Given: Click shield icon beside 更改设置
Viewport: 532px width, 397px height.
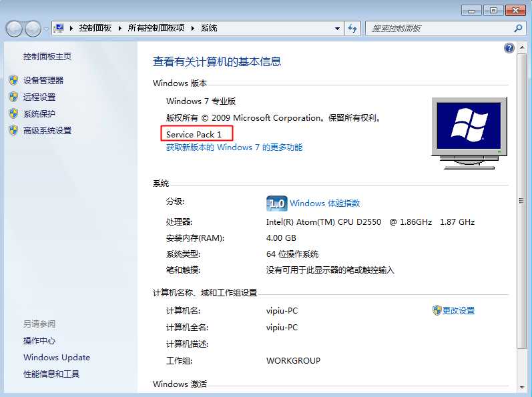Looking at the screenshot, I should (437, 310).
